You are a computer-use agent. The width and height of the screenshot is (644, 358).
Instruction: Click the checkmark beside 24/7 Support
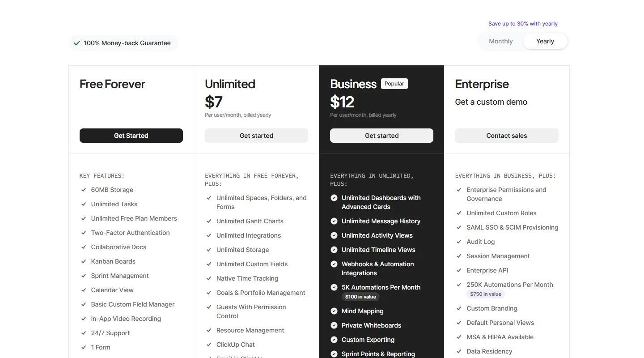[84, 333]
